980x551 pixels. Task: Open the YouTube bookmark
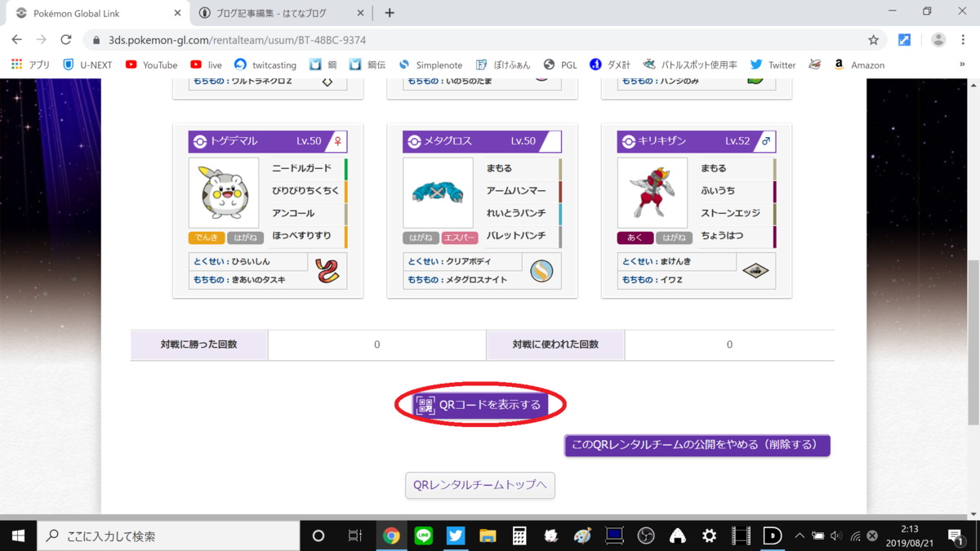point(151,64)
